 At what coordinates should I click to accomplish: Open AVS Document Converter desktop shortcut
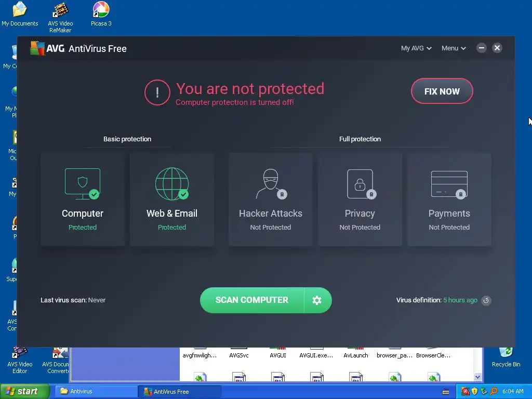click(x=56, y=361)
